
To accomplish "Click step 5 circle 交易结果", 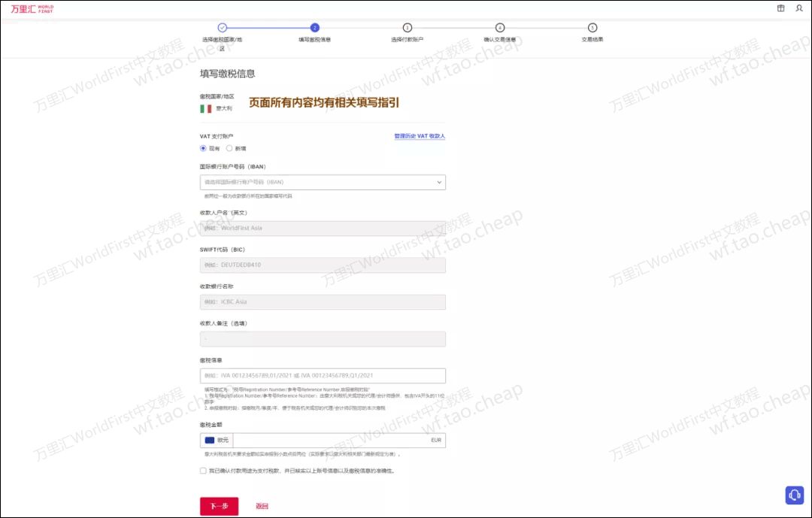I will [x=592, y=28].
